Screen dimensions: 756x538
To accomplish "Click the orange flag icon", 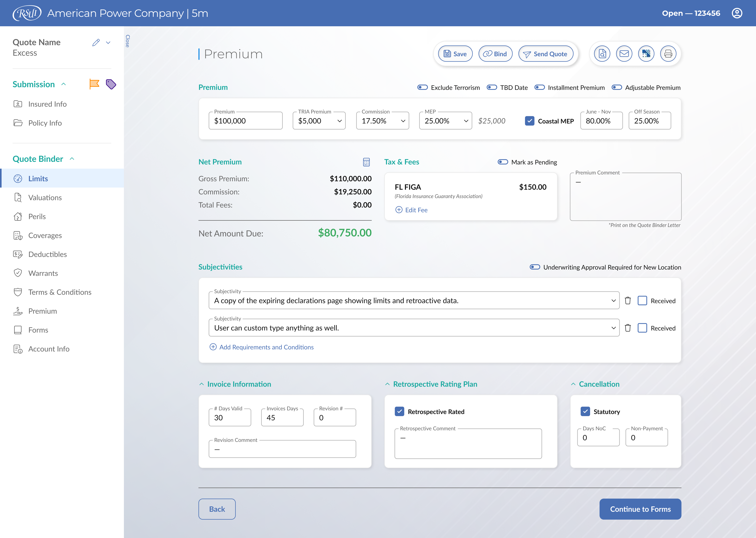I will (94, 84).
